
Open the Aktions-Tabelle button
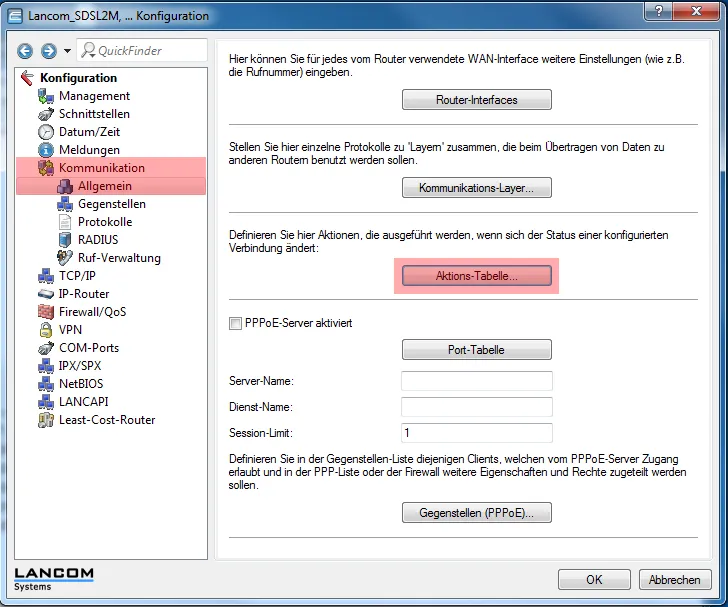pos(476,276)
